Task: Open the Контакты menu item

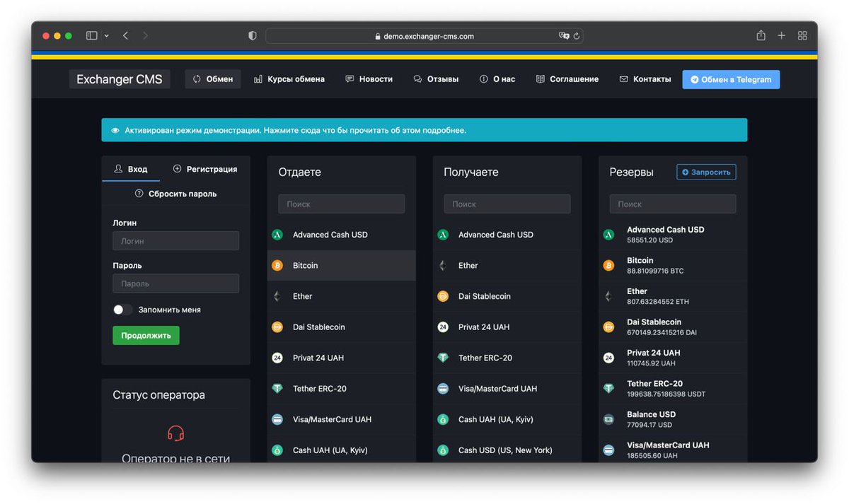Action: (645, 79)
